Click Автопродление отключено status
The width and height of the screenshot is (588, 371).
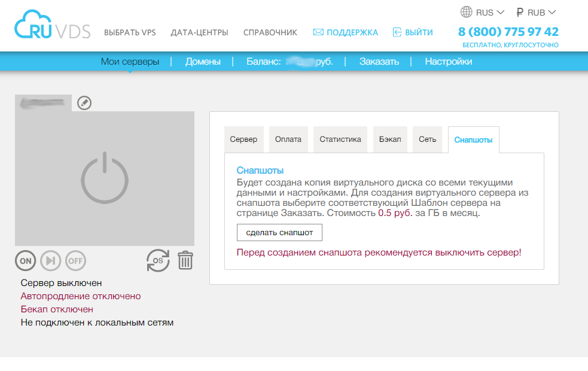pos(81,296)
